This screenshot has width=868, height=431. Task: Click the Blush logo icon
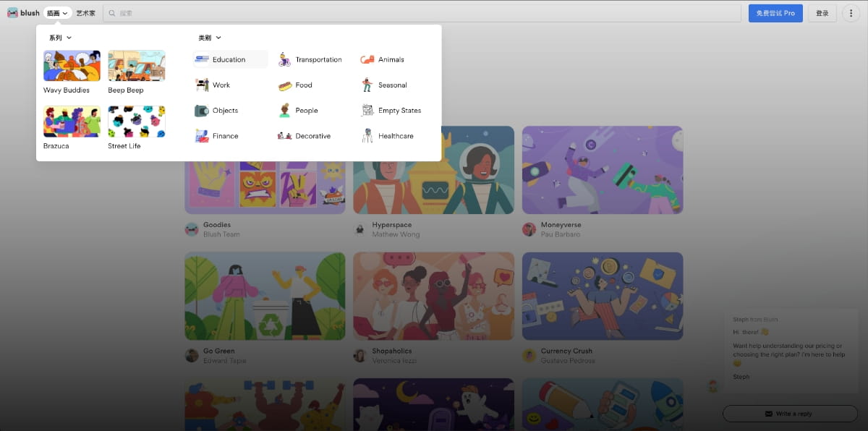12,13
